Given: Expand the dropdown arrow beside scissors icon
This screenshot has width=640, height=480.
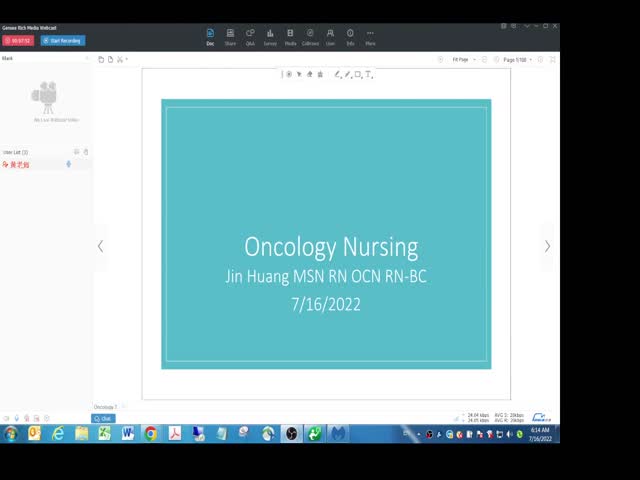Looking at the screenshot, I should click(x=127, y=60).
